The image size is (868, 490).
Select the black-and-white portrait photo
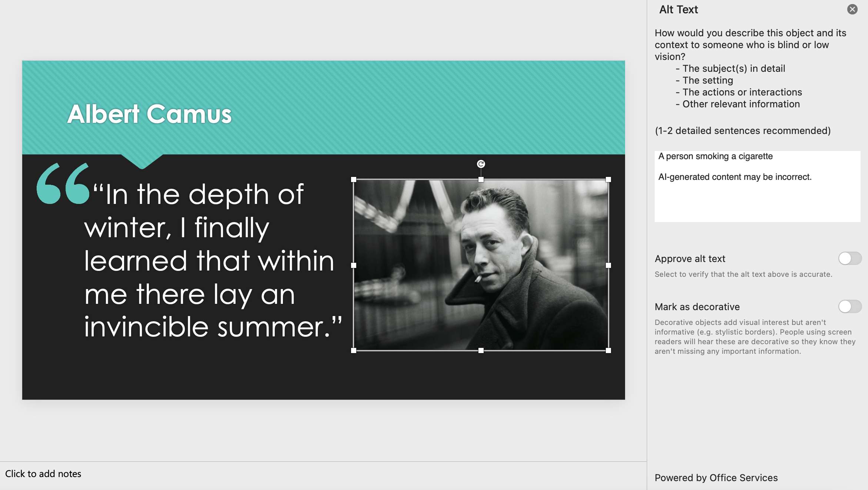click(x=481, y=265)
